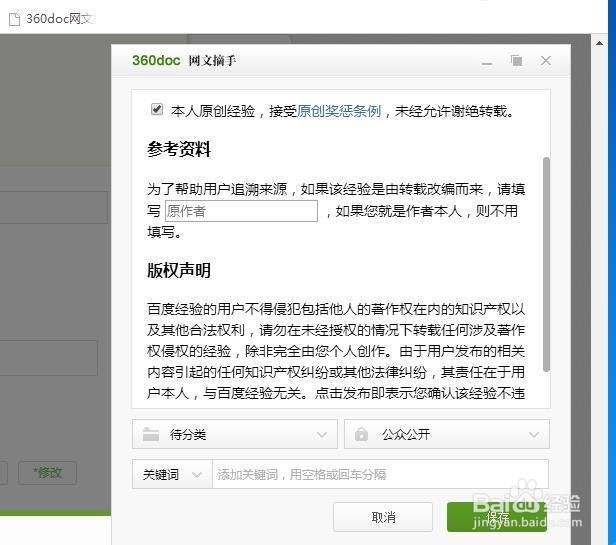Click the green 保存 button

point(497,517)
